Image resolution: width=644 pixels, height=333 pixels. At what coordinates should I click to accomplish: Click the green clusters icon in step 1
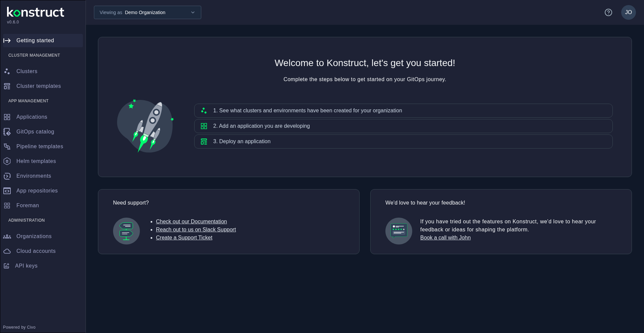pyautogui.click(x=204, y=111)
